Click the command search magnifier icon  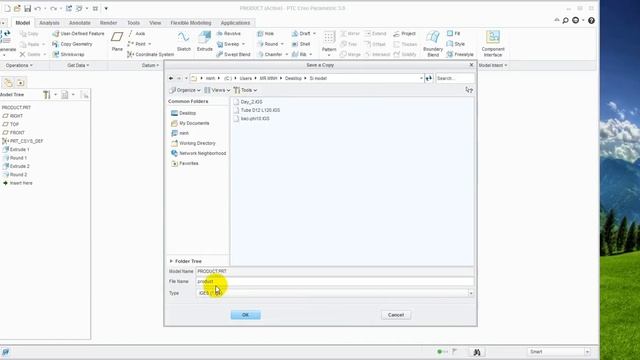point(565,20)
